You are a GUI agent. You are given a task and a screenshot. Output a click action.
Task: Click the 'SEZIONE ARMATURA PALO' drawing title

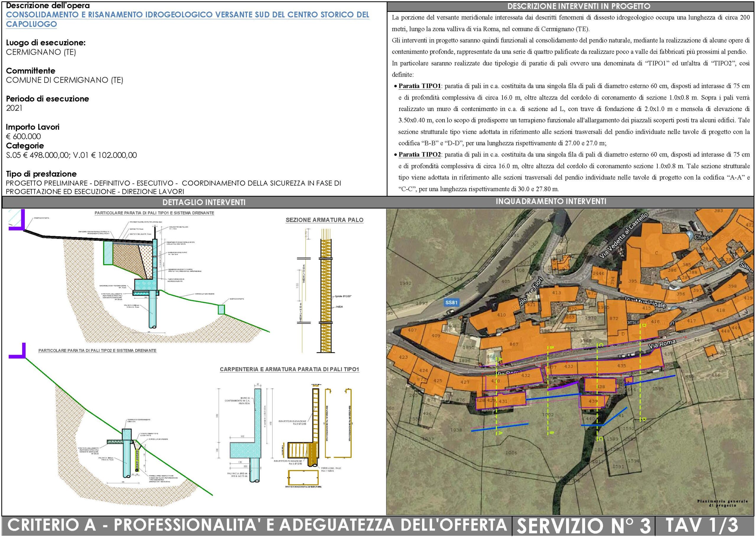coord(325,220)
